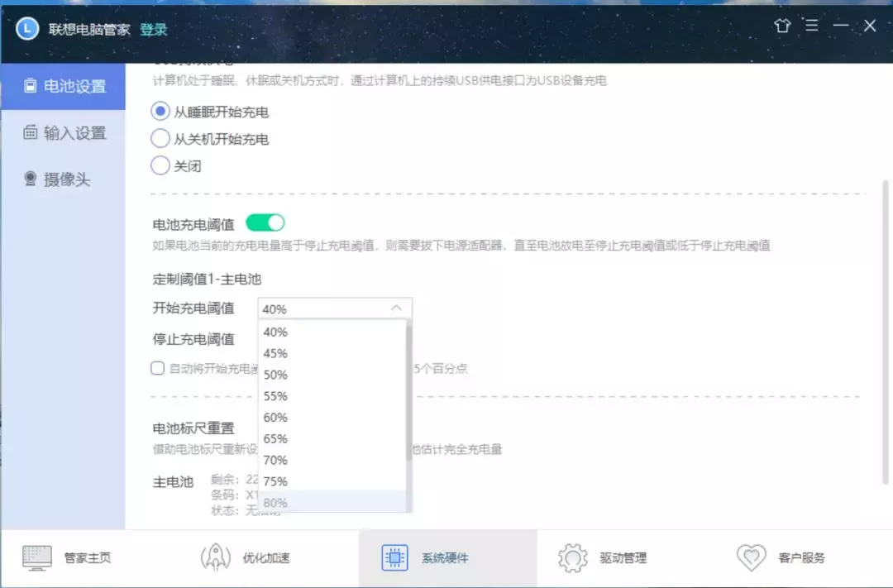Image resolution: width=893 pixels, height=588 pixels.
Task: Click the 登录 login link
Action: [154, 29]
